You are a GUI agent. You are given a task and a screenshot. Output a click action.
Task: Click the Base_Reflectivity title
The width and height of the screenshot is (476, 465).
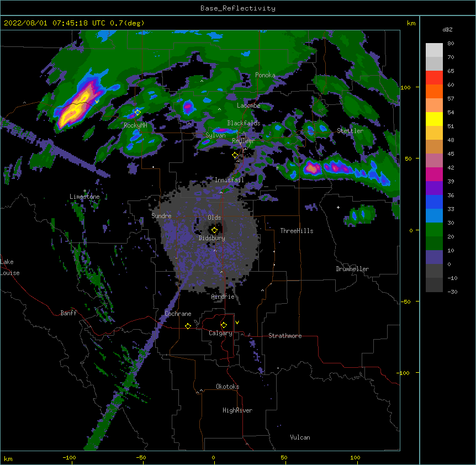[238, 8]
